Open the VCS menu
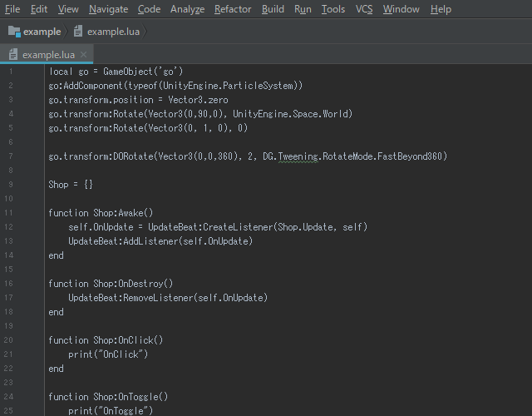This screenshot has height=416, width=532. pyautogui.click(x=364, y=9)
